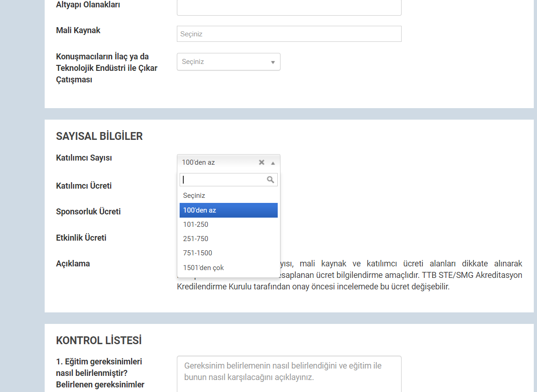Click the Katılımcı Sayısı label
Screen dimensions: 537x392
(84, 158)
